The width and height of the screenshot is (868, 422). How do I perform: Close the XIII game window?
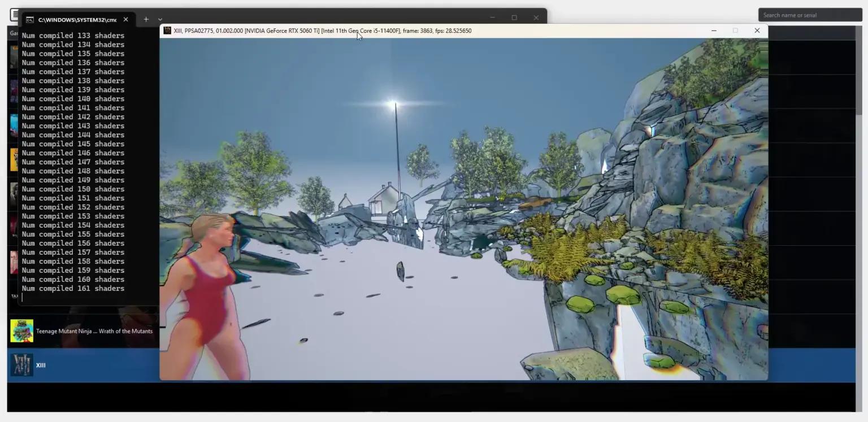click(x=757, y=31)
